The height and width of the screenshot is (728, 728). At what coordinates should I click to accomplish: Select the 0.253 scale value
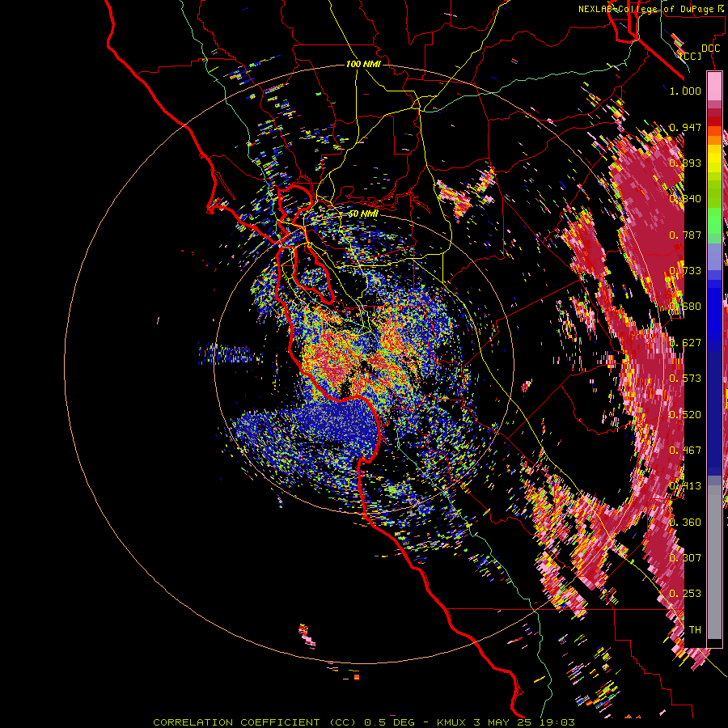coord(685,594)
